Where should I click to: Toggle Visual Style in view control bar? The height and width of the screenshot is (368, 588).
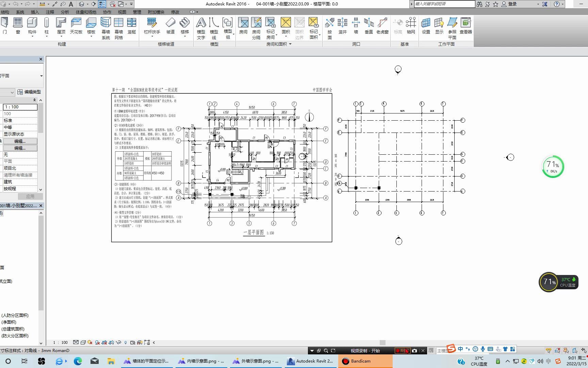tap(83, 342)
